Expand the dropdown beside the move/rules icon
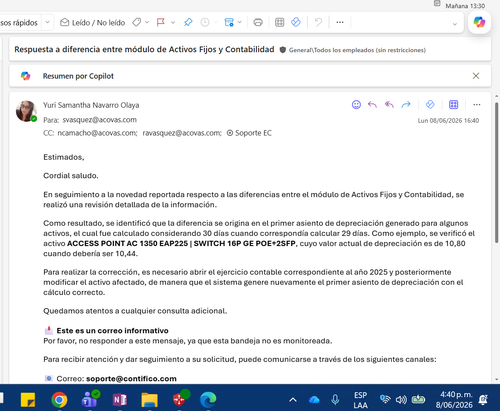This screenshot has height=411, width=500. pyautogui.click(x=239, y=22)
